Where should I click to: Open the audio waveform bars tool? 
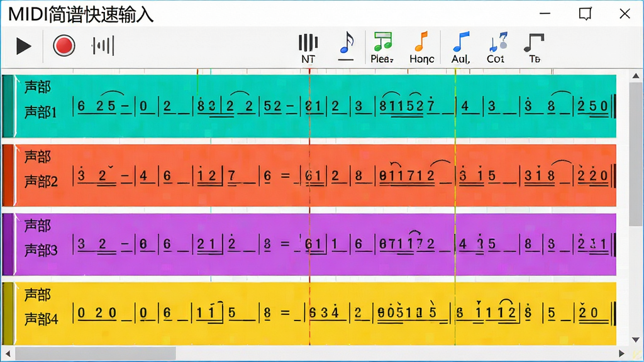pos(103,45)
